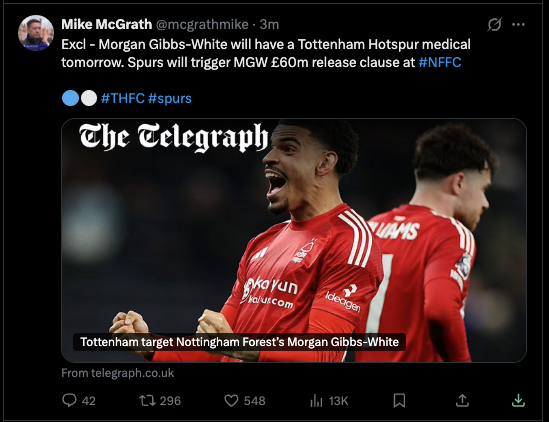Open the 3m post timestamp
549x422 pixels.
click(269, 25)
